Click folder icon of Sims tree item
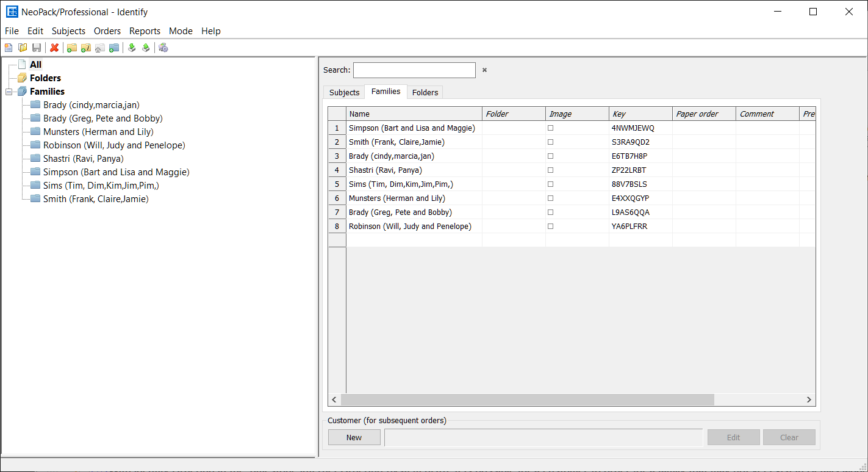Image resolution: width=868 pixels, height=472 pixels. pyautogui.click(x=35, y=185)
